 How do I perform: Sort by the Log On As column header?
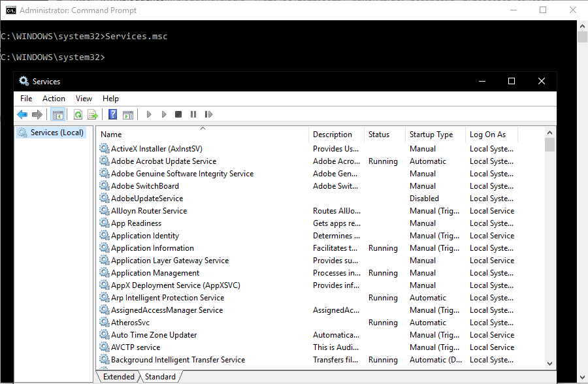(491, 135)
